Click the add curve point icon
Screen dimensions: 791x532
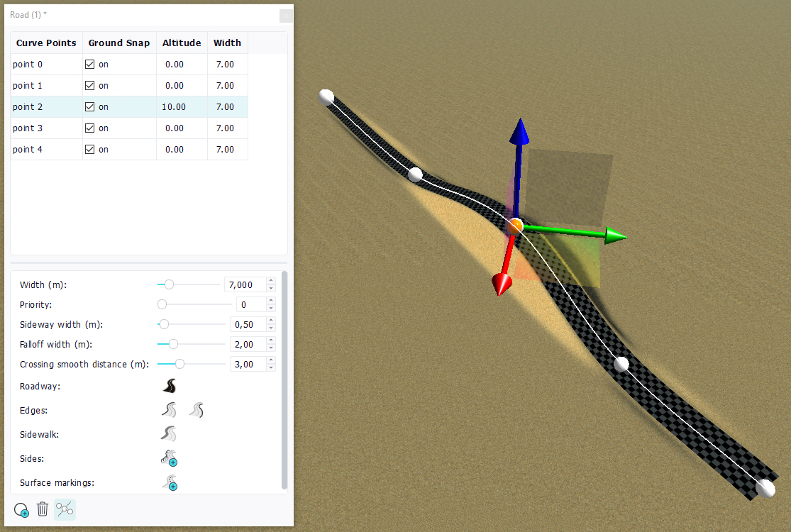21,509
